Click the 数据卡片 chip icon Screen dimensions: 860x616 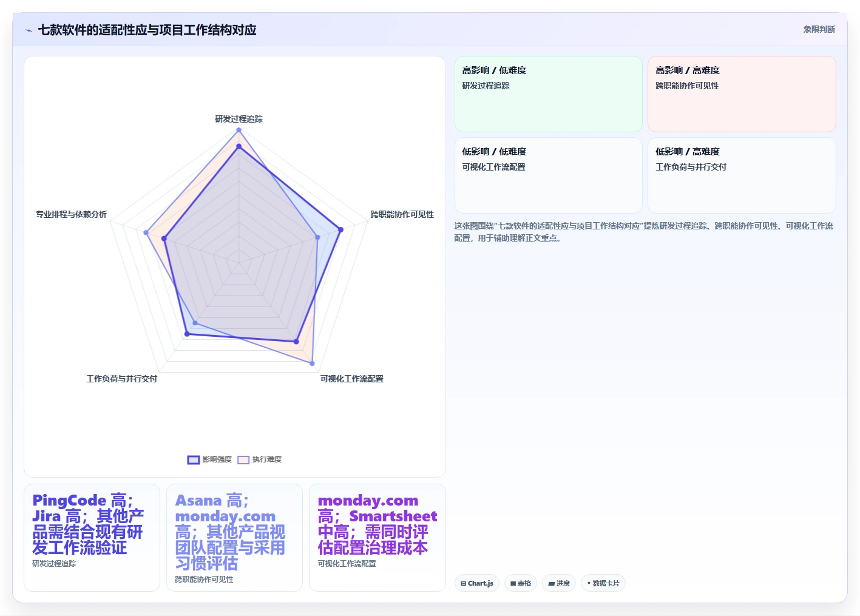pos(589,583)
